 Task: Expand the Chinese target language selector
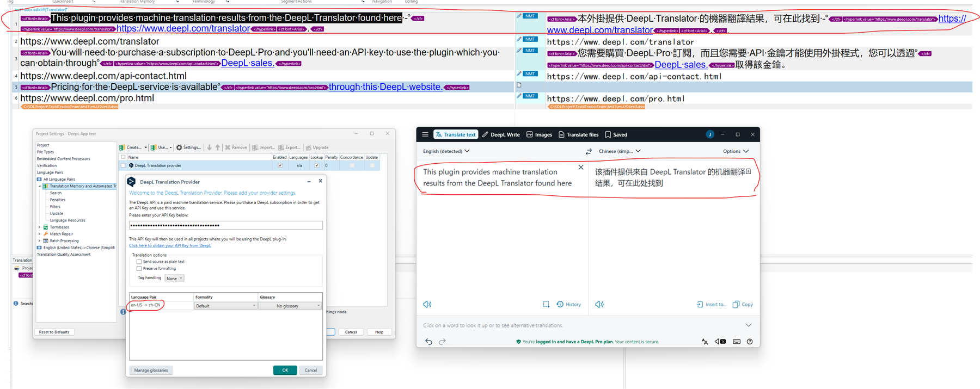pyautogui.click(x=620, y=151)
